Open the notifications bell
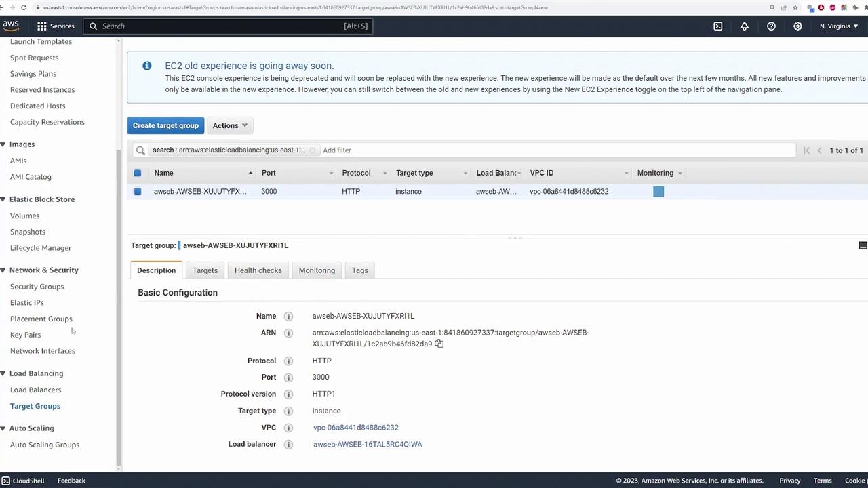This screenshot has width=868, height=488. click(x=744, y=26)
